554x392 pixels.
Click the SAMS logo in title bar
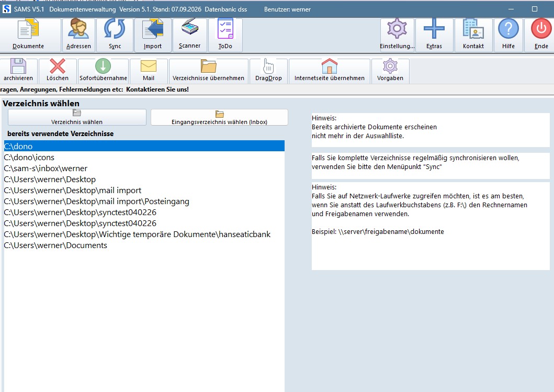(6, 9)
